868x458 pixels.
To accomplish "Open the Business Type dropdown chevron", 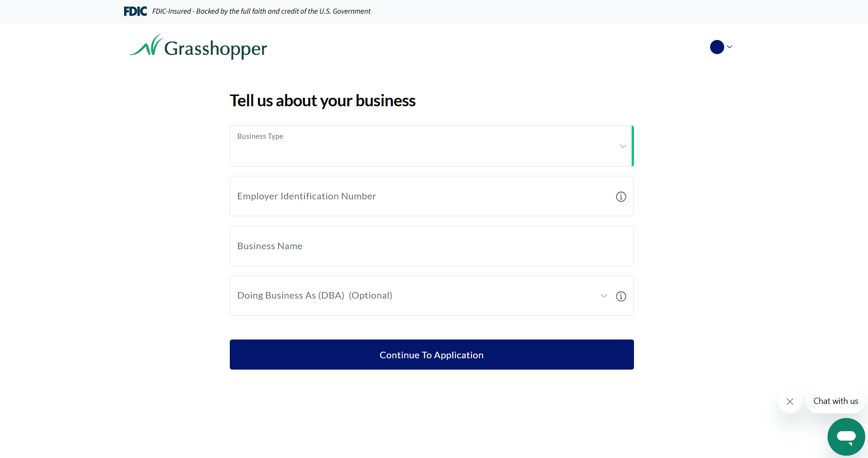I will coord(623,146).
